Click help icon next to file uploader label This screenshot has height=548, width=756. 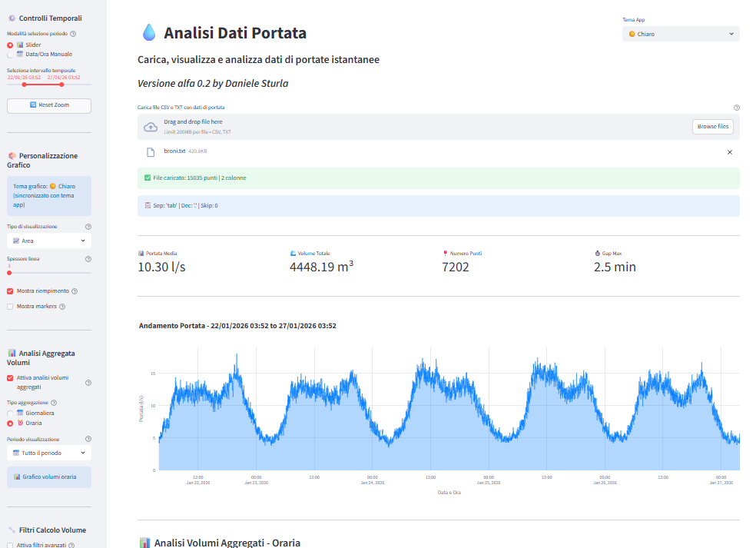pos(736,108)
